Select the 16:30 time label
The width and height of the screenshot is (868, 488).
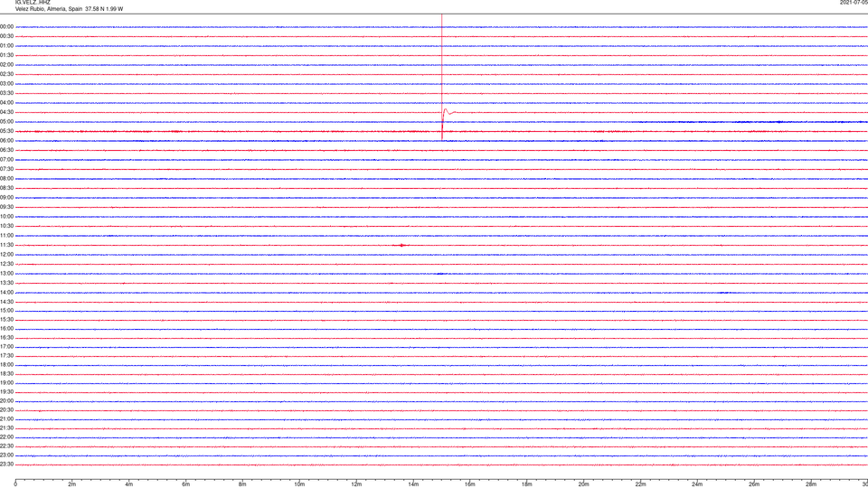point(6,338)
